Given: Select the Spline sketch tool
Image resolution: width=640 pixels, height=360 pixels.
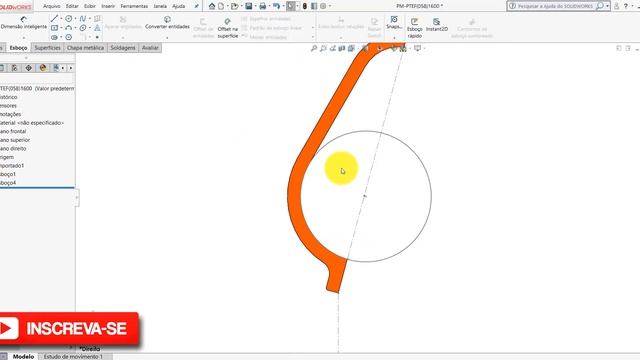Looking at the screenshot, I should [x=83, y=19].
